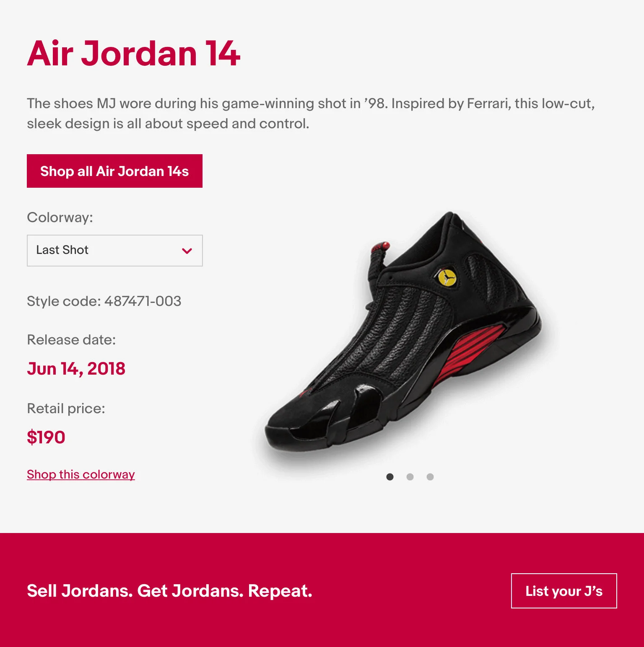Select the first carousel dot indicator
The width and height of the screenshot is (644, 647).
tap(390, 477)
